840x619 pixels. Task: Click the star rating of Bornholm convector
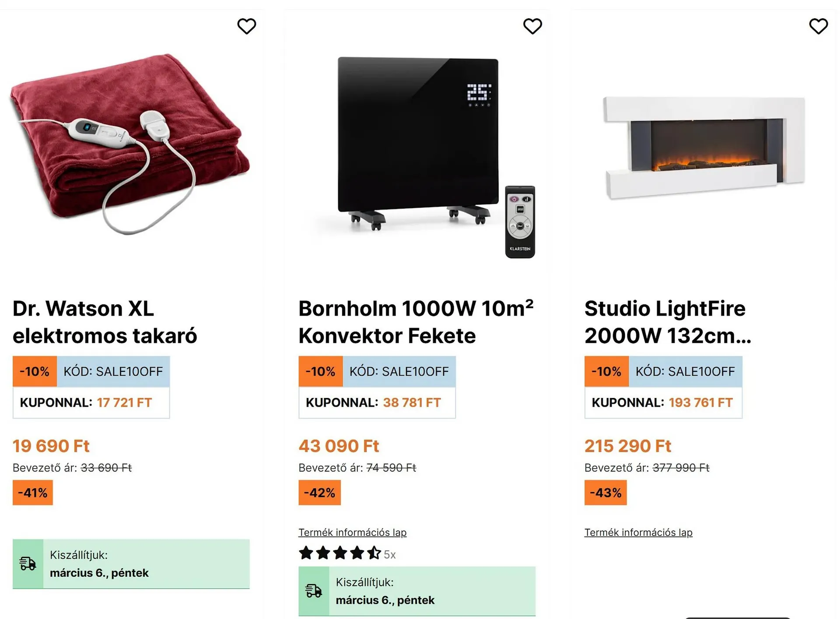coord(339,553)
